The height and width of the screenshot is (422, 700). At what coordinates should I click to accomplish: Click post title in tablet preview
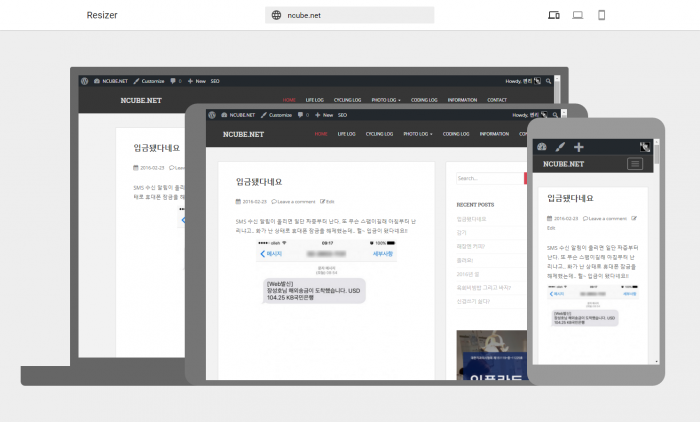coord(259,182)
